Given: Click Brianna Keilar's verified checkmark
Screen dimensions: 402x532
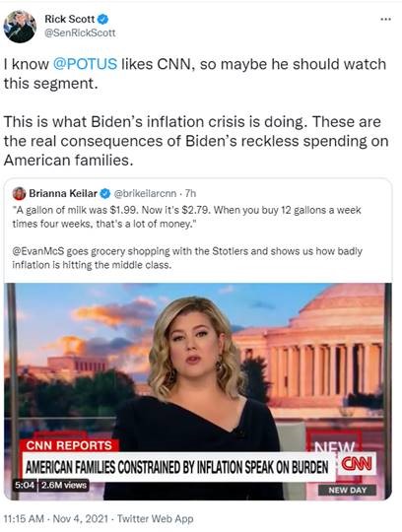Looking at the screenshot, I should (105, 193).
